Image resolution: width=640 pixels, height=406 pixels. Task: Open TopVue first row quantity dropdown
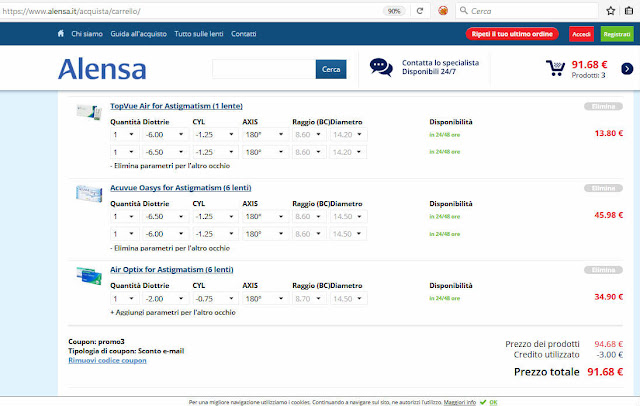click(124, 134)
